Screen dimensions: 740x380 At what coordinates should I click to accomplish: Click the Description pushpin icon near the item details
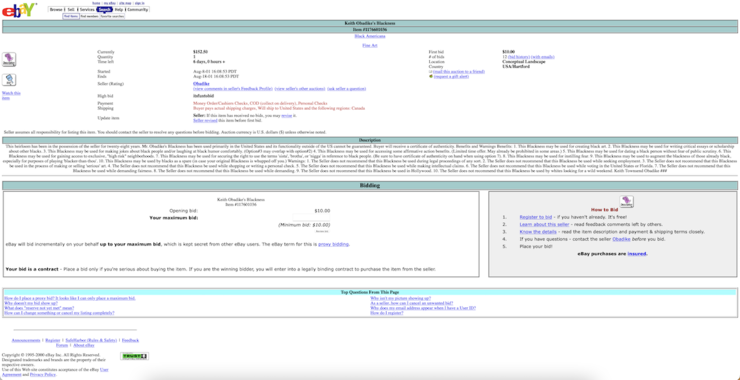[9, 59]
